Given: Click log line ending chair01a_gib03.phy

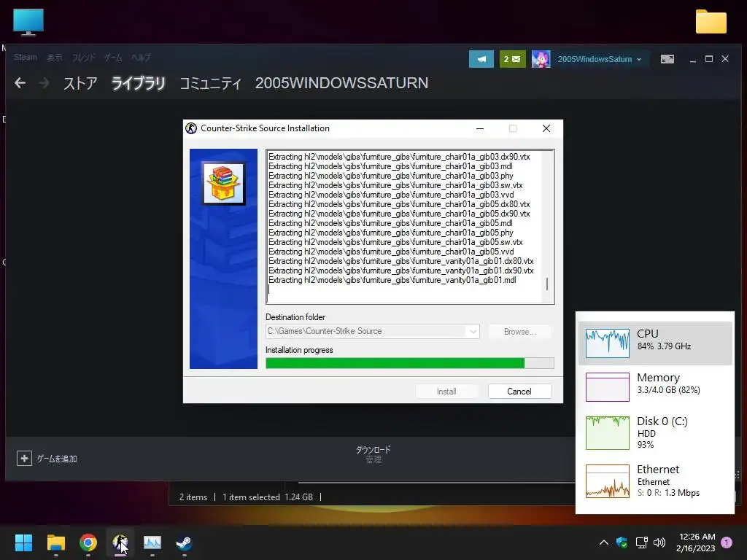Looking at the screenshot, I should tap(391, 176).
